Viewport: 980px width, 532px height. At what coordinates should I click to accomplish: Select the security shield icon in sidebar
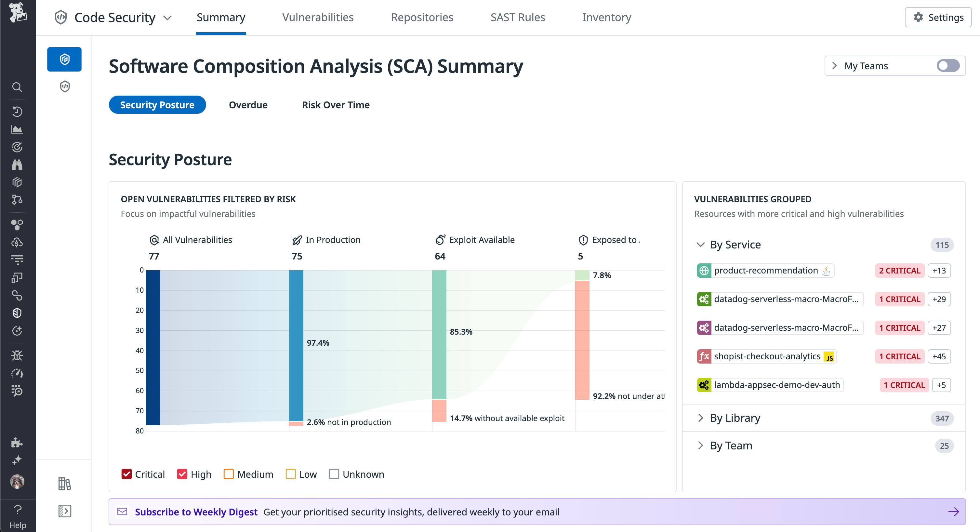18,313
